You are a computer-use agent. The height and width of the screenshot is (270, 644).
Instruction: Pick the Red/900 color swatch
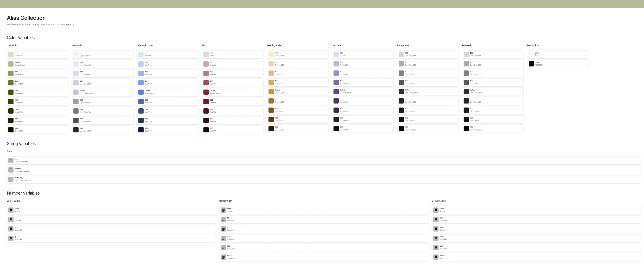[206, 130]
